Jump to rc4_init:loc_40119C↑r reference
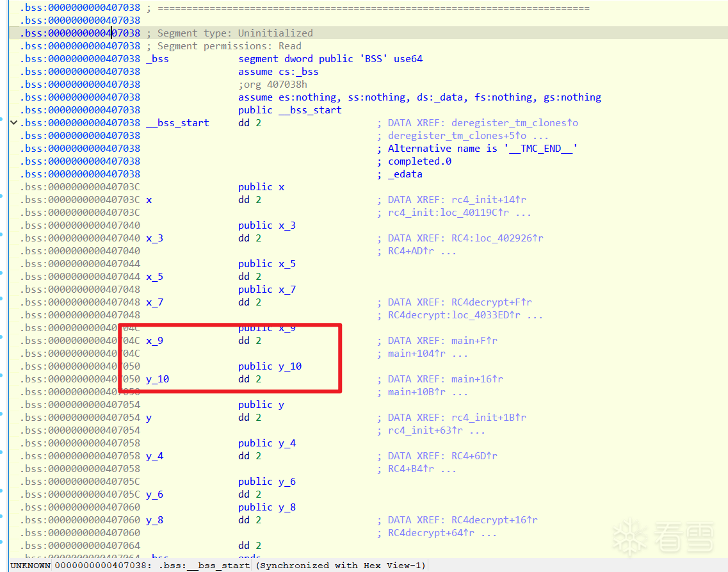This screenshot has height=572, width=728. (448, 213)
